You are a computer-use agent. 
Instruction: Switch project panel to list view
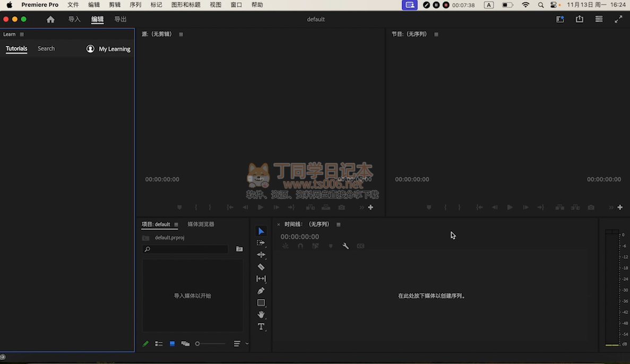(159, 344)
